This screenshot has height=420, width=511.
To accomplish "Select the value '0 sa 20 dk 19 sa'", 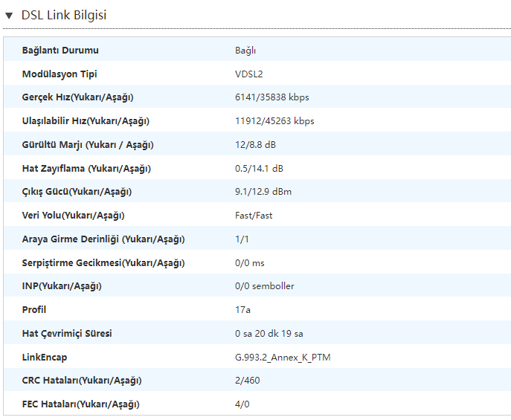I will (x=269, y=334).
